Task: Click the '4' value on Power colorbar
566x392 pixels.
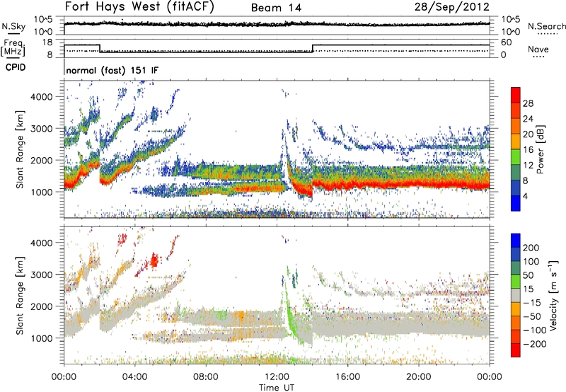Action: click(525, 197)
